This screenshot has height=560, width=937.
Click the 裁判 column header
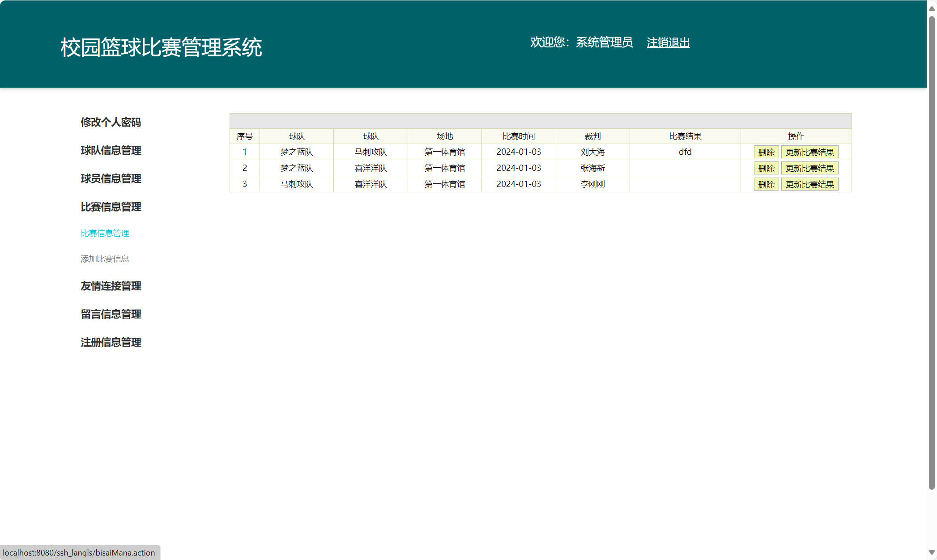[x=592, y=136]
